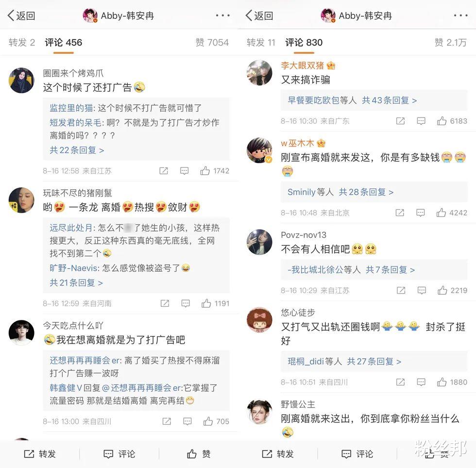The height and width of the screenshot is (468, 476).
Task: Tap reply icon on 玩味不尽的猪刚鬣 comment
Action: (186, 303)
